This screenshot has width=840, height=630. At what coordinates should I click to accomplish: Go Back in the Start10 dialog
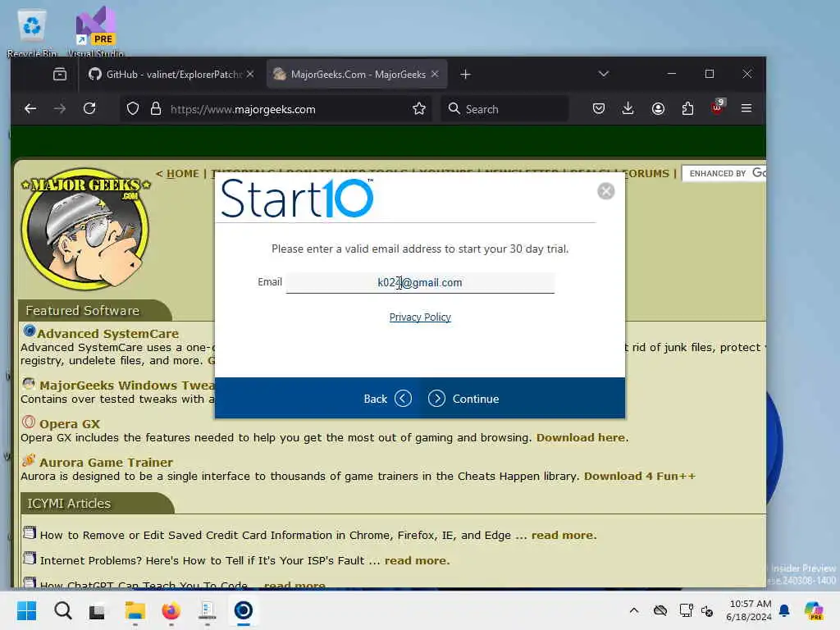[x=387, y=399]
